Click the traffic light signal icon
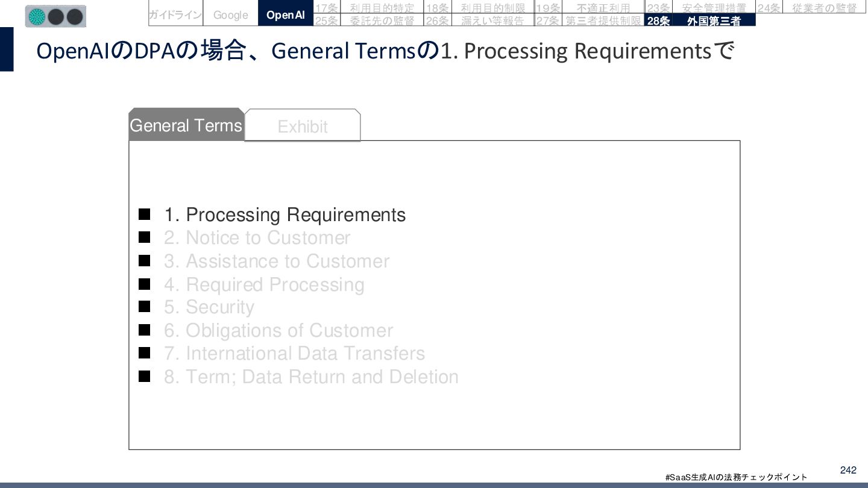 click(x=55, y=16)
